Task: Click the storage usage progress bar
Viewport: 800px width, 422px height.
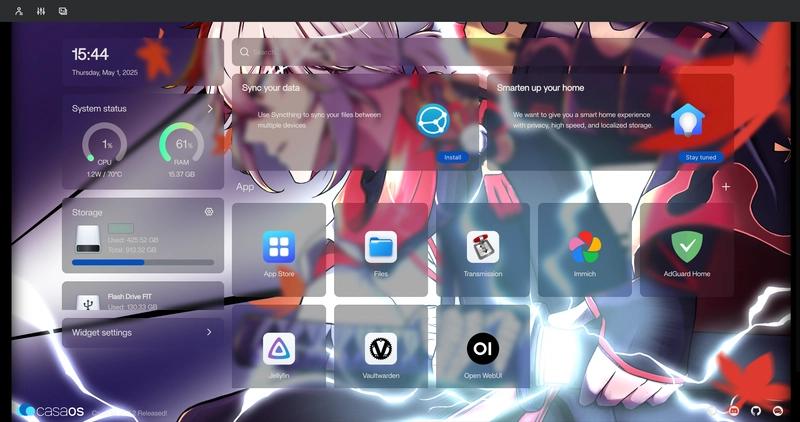Action: click(x=143, y=262)
